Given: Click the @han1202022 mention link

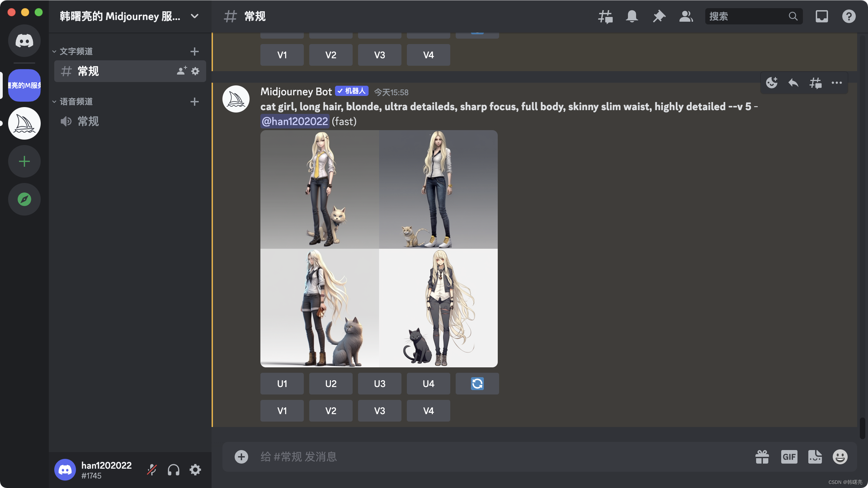Looking at the screenshot, I should pos(295,121).
